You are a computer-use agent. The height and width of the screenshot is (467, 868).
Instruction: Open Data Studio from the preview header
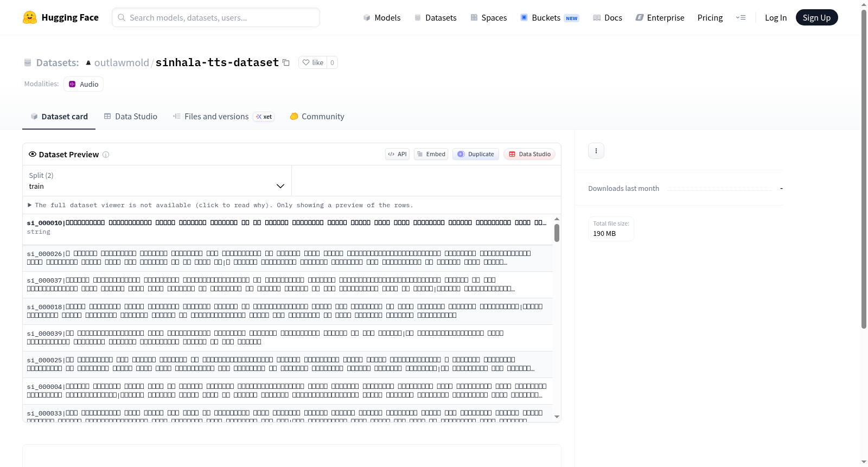tap(529, 154)
